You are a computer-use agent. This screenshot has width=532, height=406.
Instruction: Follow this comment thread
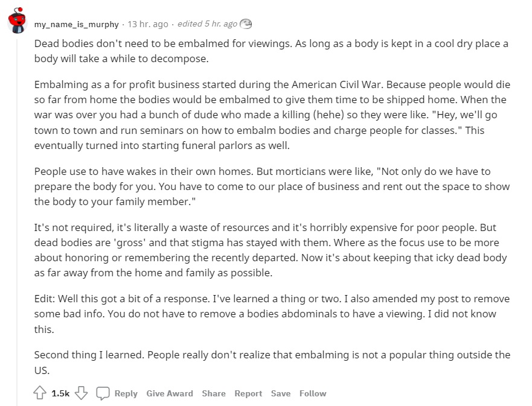[313, 393]
